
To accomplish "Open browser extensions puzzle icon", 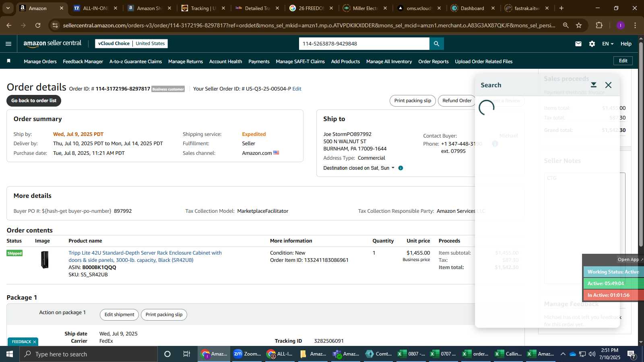I will coord(599,25).
